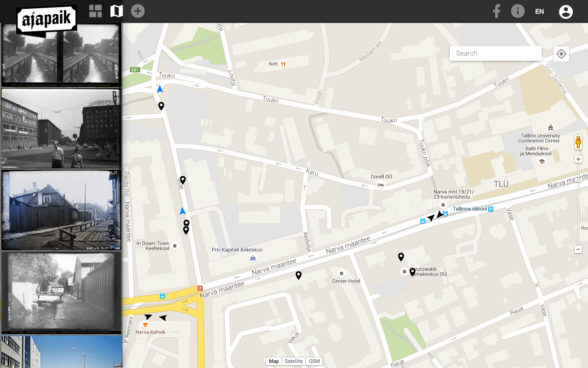Select the Satellite layer type
This screenshot has width=588, height=368.
pos(294,361)
